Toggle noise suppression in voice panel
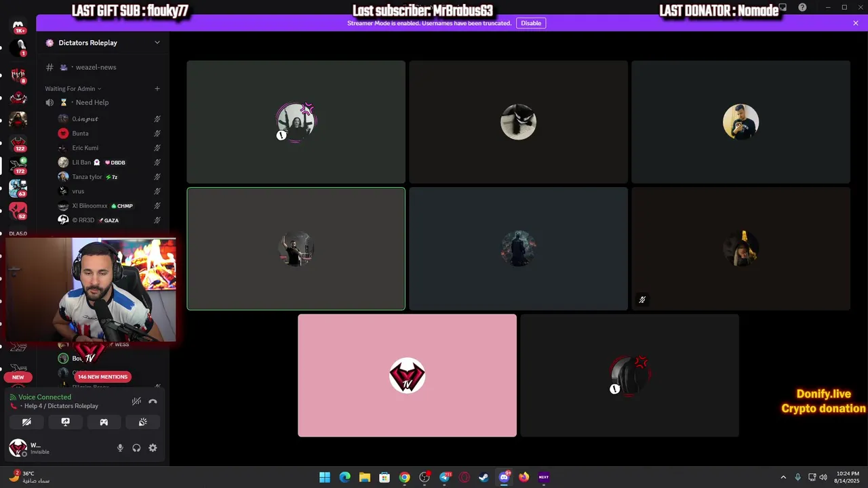Screen dimensions: 868x488 pos(136,401)
